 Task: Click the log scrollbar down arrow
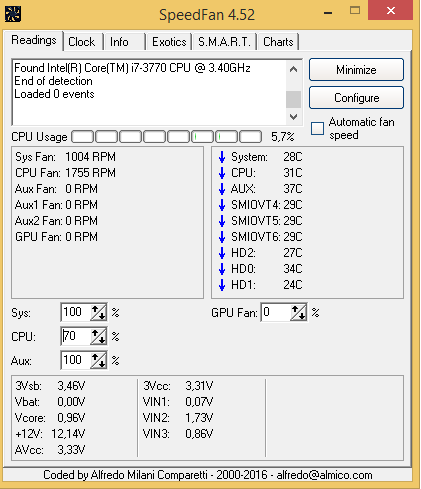(x=293, y=117)
